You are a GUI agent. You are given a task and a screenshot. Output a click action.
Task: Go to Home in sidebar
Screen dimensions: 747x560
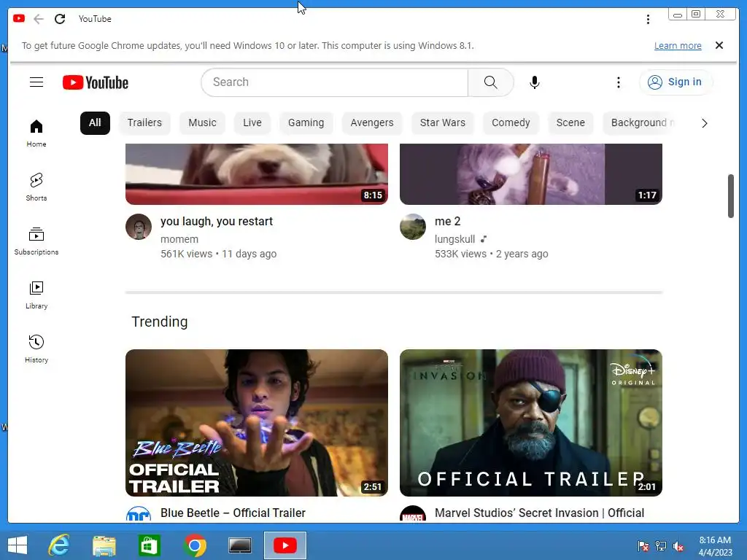coord(36,133)
